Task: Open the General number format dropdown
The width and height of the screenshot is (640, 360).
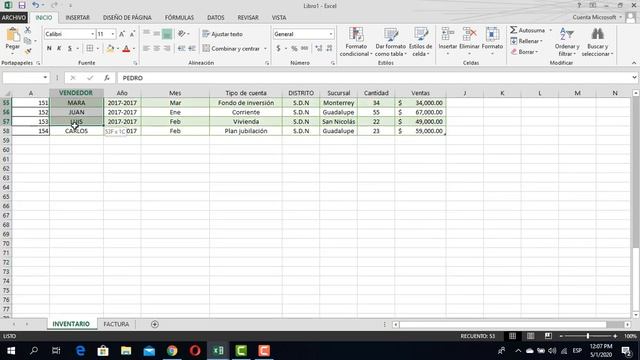Action: click(x=331, y=34)
